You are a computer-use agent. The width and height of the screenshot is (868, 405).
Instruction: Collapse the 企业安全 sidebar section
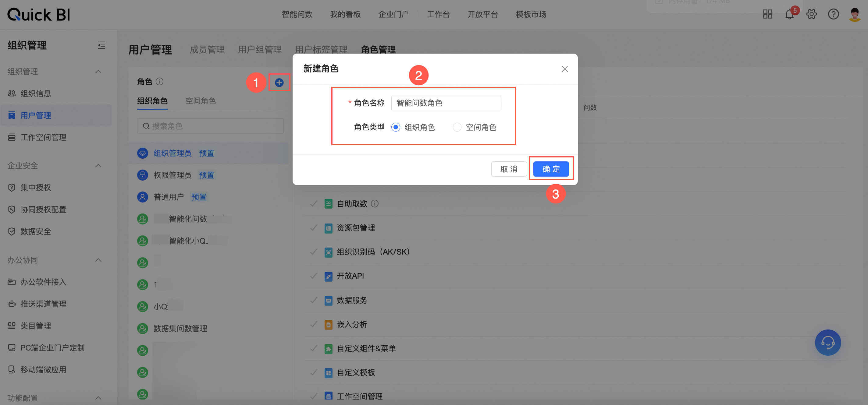(x=98, y=166)
